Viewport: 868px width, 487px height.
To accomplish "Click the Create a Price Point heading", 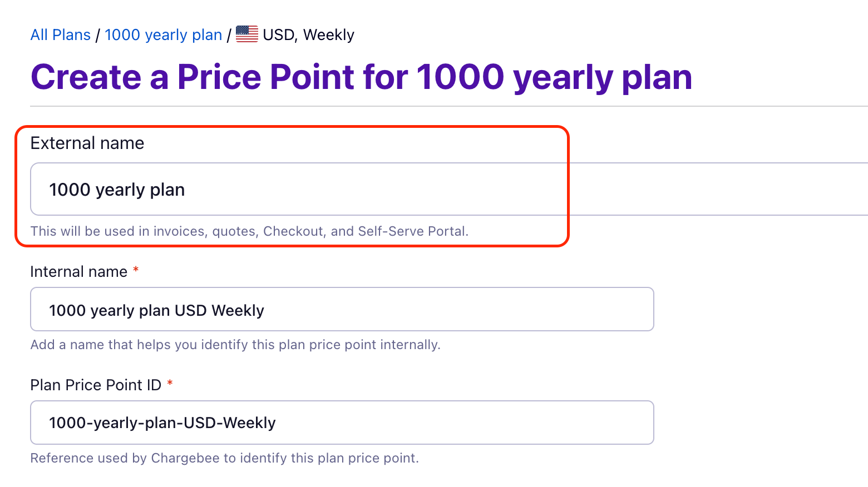I will tap(361, 77).
